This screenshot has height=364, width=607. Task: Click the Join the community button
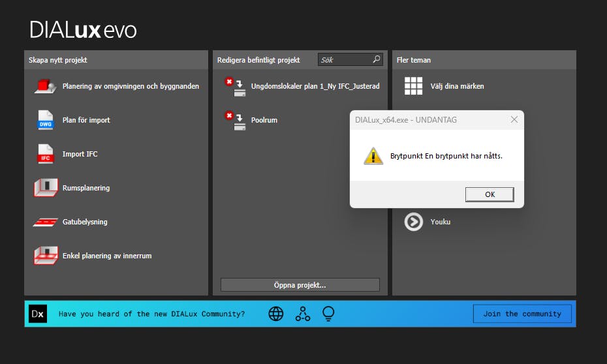pyautogui.click(x=522, y=314)
